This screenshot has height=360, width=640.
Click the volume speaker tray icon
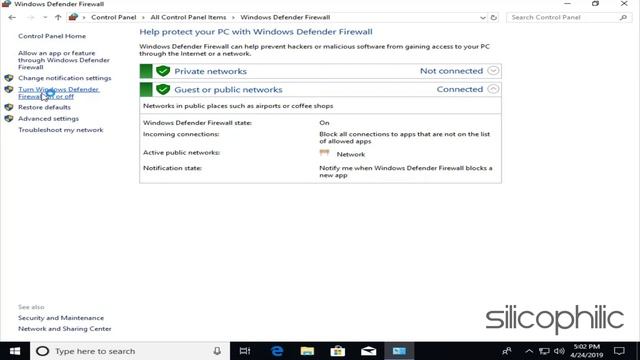559,351
